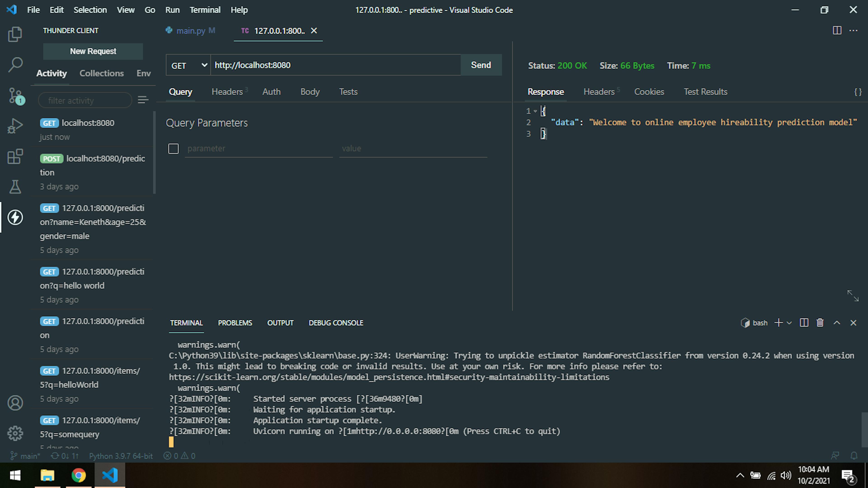868x488 pixels.
Task: Create a New Request
Action: 93,51
